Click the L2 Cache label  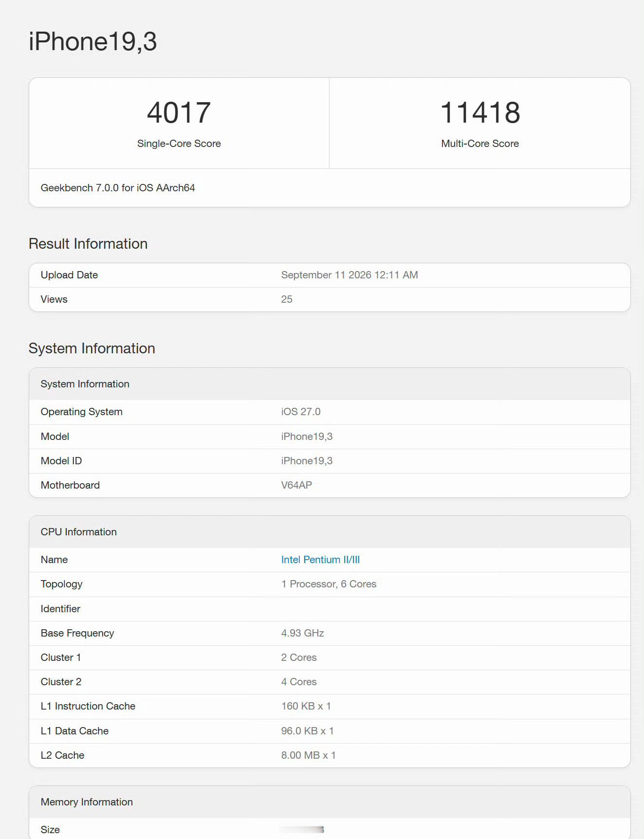pyautogui.click(x=62, y=755)
